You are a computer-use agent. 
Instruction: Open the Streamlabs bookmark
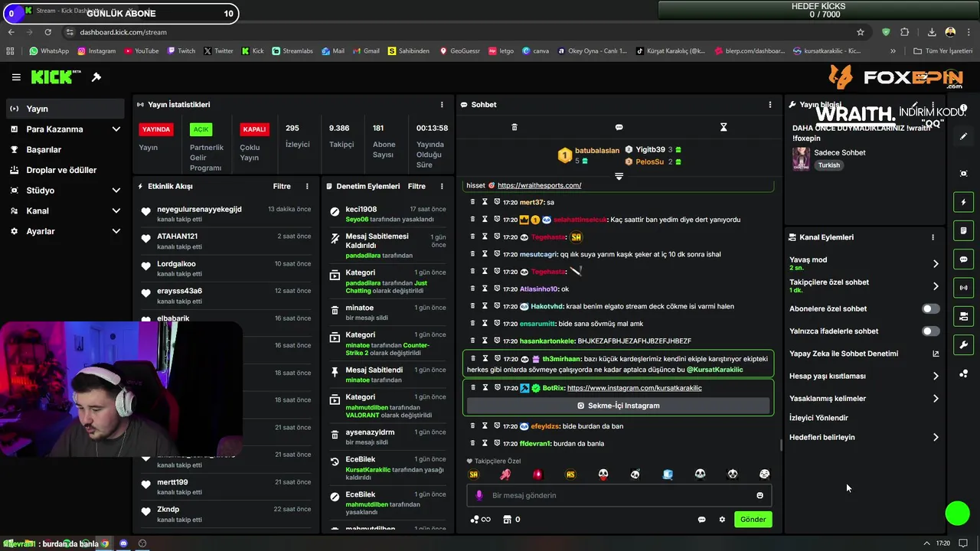pyautogui.click(x=292, y=51)
